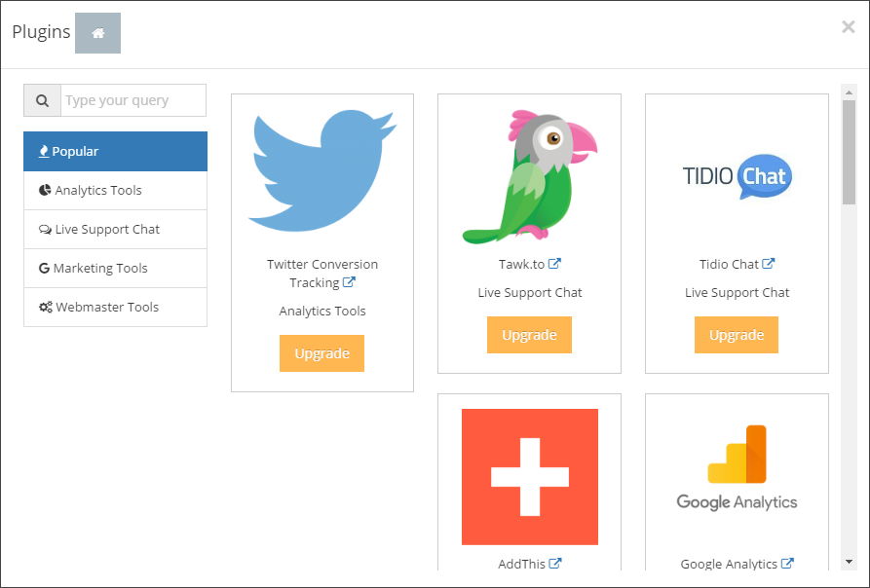Screen dimensions: 870x588
Task: Click the Type your query field
Action: tap(133, 100)
